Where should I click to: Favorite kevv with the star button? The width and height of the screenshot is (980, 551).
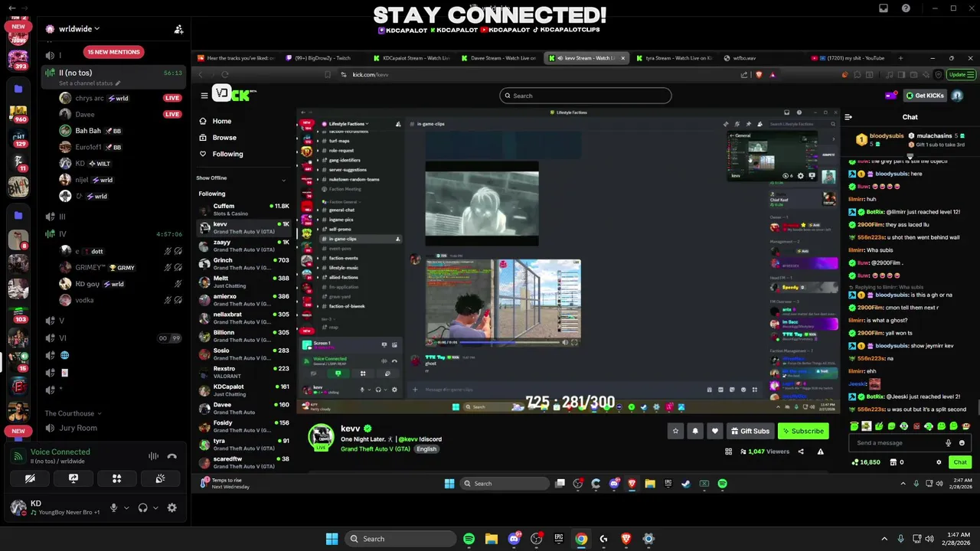(675, 431)
